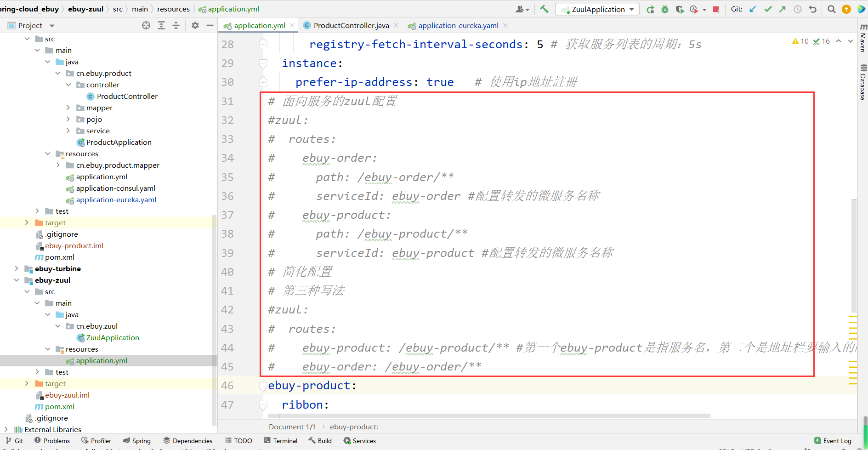Select opened file locate target icon
Image resolution: width=868 pixels, height=450 pixels.
tap(146, 25)
